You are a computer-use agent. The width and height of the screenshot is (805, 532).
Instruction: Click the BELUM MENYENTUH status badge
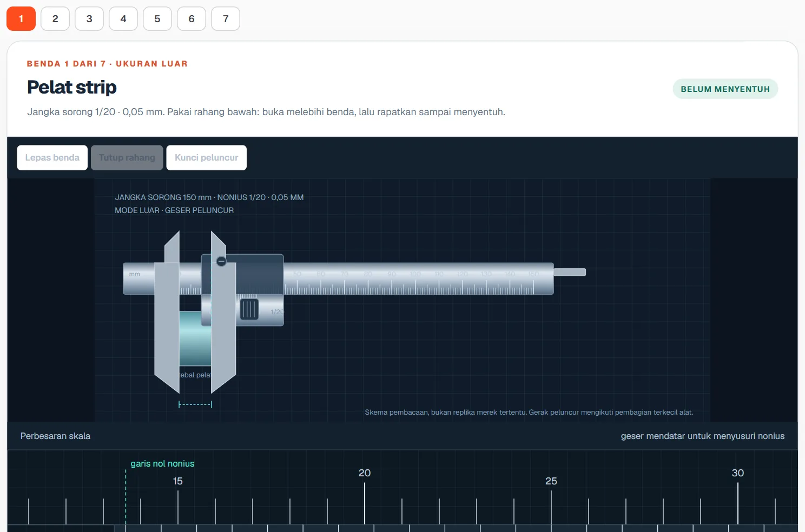(725, 89)
